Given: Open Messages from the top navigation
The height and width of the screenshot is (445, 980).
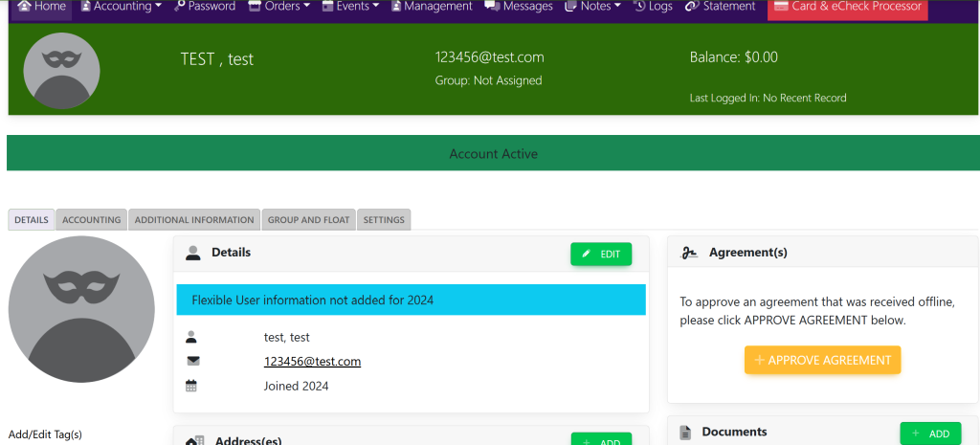Looking at the screenshot, I should [x=519, y=7].
